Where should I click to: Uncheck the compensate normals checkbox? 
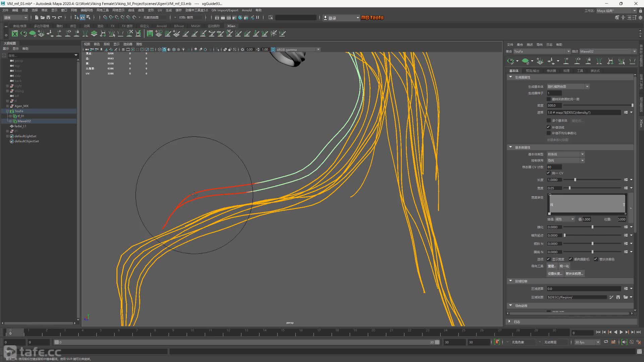tap(549, 127)
